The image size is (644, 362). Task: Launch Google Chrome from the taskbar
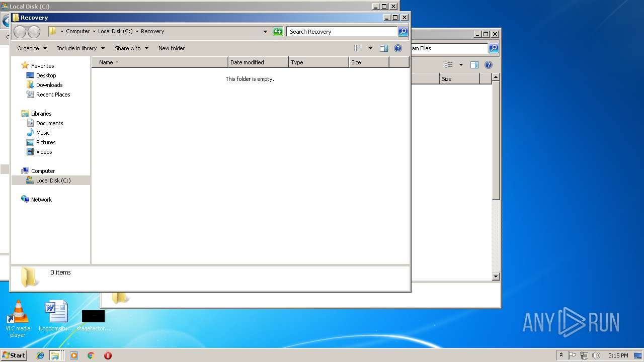click(x=91, y=355)
